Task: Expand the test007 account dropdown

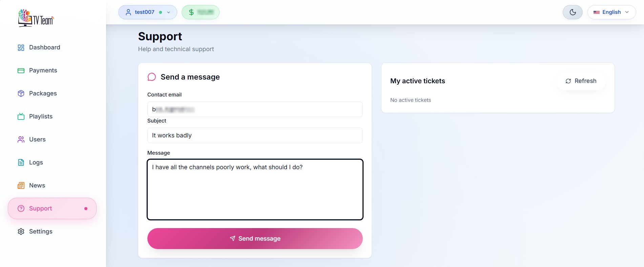Action: 168,12
